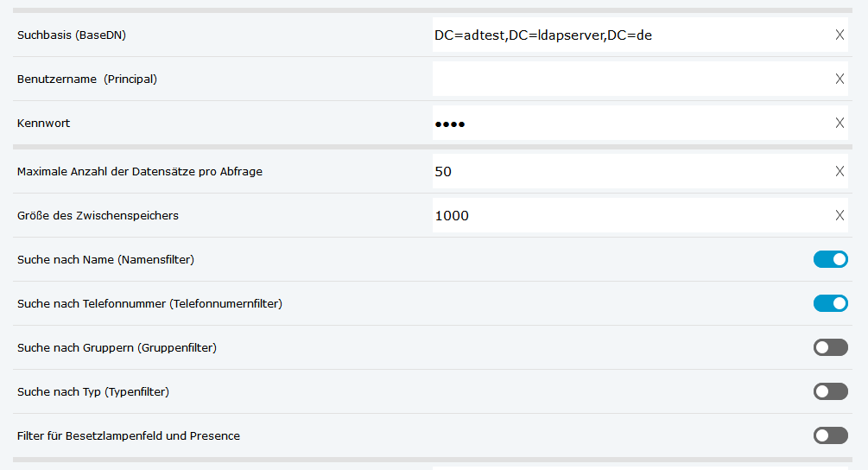
Task: Enable the Suche nach Typ toggle
Action: (x=830, y=391)
